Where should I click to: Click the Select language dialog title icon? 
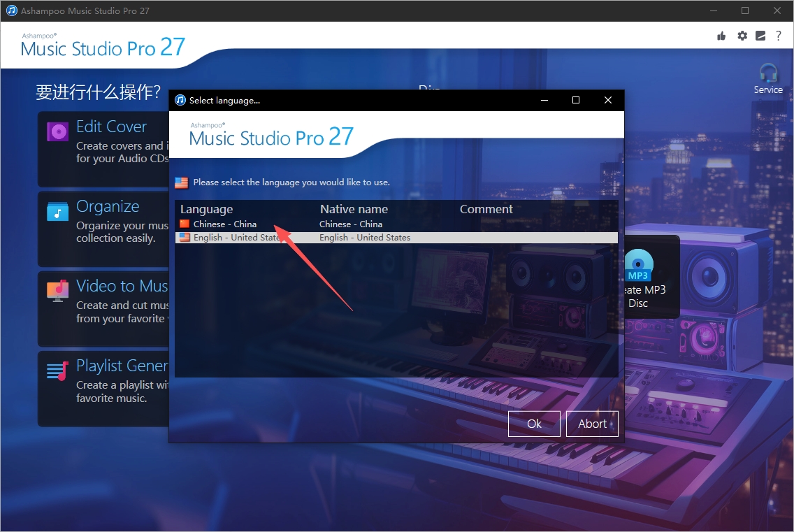tap(180, 101)
